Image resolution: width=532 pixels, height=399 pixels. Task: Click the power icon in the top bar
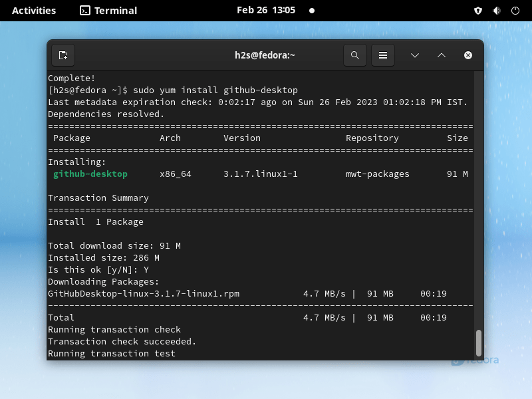click(515, 10)
